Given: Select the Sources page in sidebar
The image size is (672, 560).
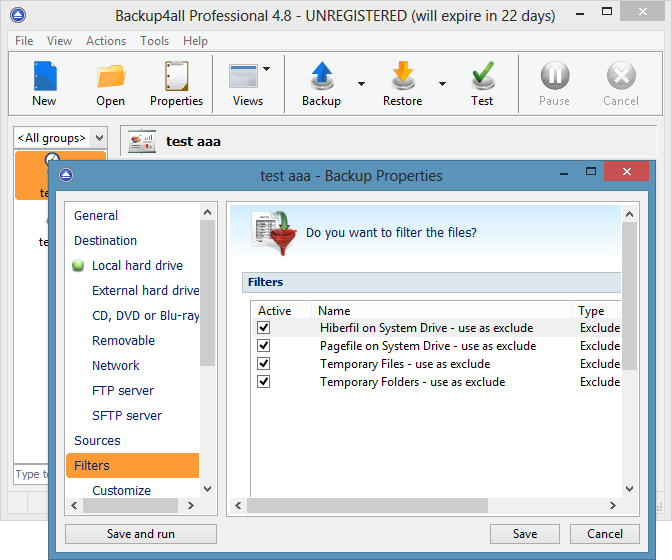Looking at the screenshot, I should tap(97, 440).
